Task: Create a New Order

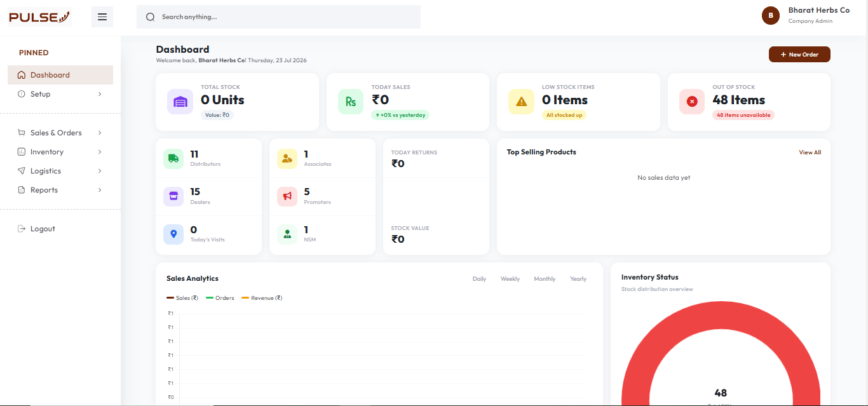Action: [799, 55]
